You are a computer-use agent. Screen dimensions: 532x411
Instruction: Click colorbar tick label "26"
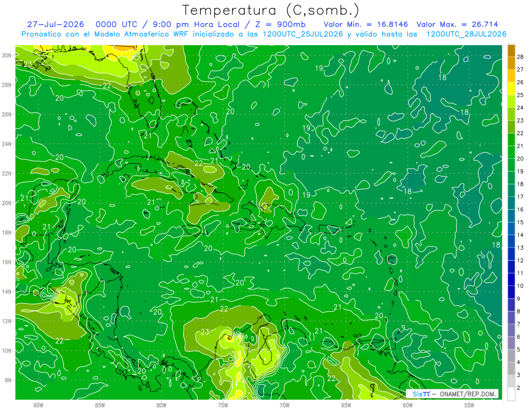(520, 82)
